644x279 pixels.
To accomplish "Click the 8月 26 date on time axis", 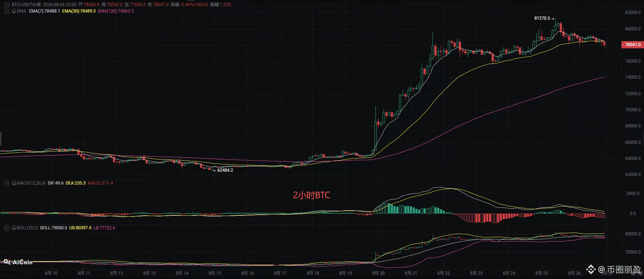I will point(574,273).
